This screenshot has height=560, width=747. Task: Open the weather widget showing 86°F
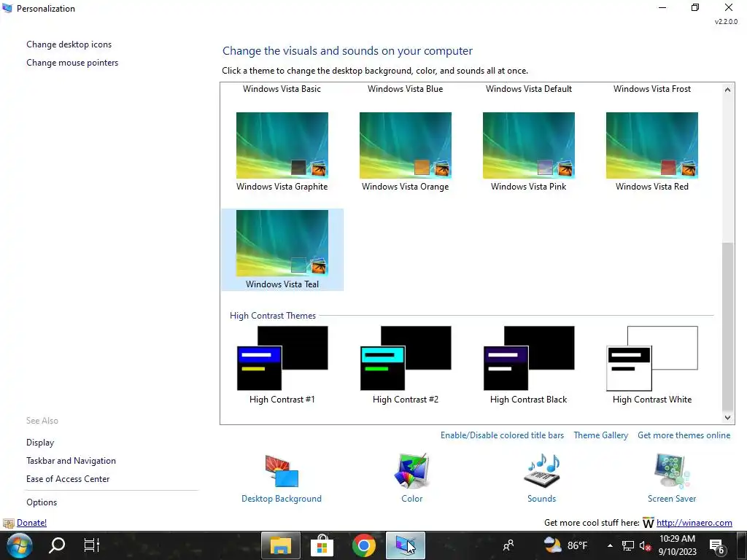[566, 545]
